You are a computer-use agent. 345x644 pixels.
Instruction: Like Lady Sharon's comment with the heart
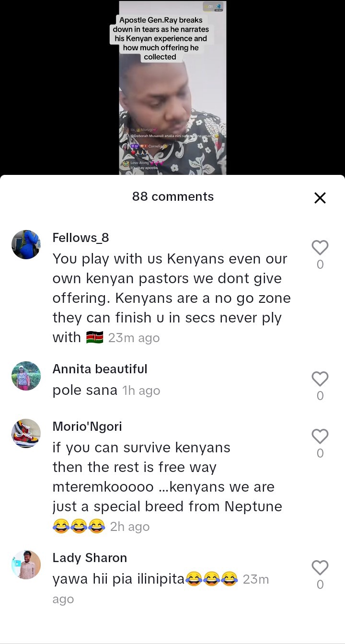[x=320, y=568]
